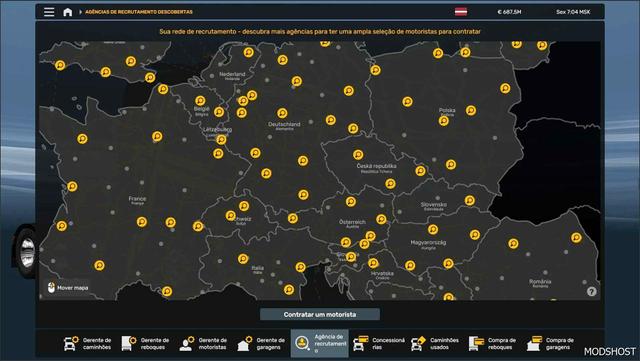Select agency marker above Česká republika label
Image resolution: width=640 pixels, height=361 pixels.
358,155
